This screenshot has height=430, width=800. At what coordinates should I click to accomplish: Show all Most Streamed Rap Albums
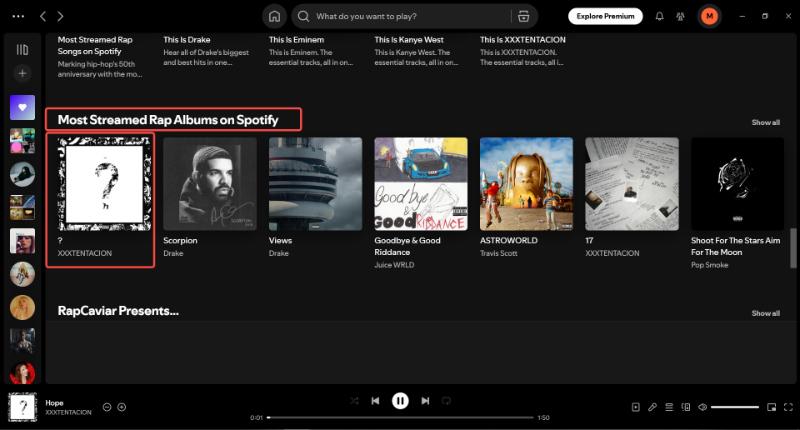(765, 122)
